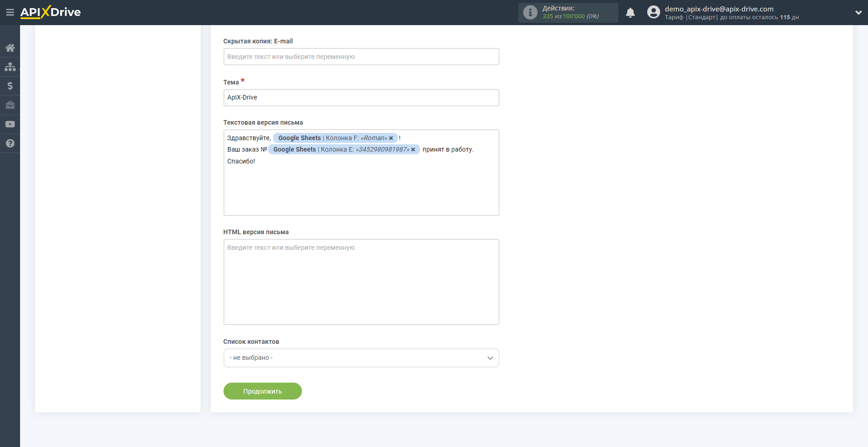This screenshot has width=868, height=447.
Task: Open YouTube video icon in sidebar
Action: (x=10, y=124)
